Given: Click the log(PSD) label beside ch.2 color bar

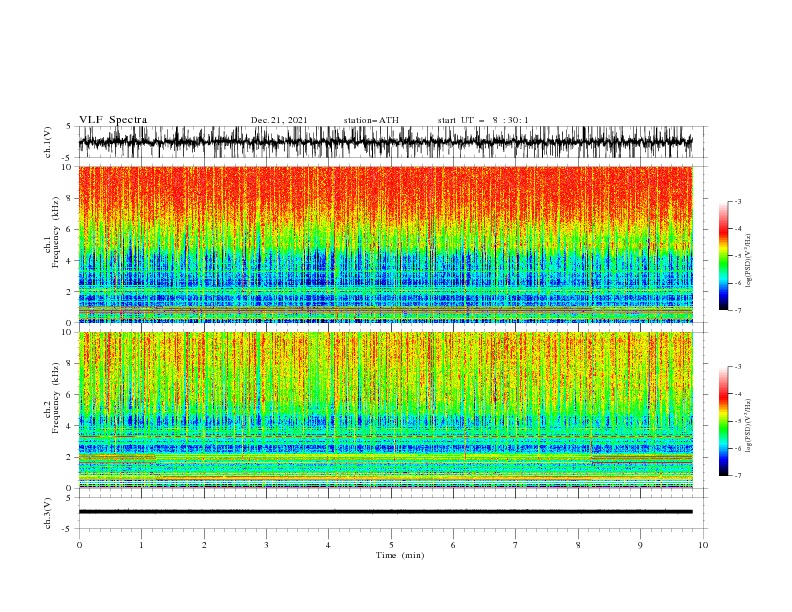Looking at the screenshot, I should coord(748,426).
